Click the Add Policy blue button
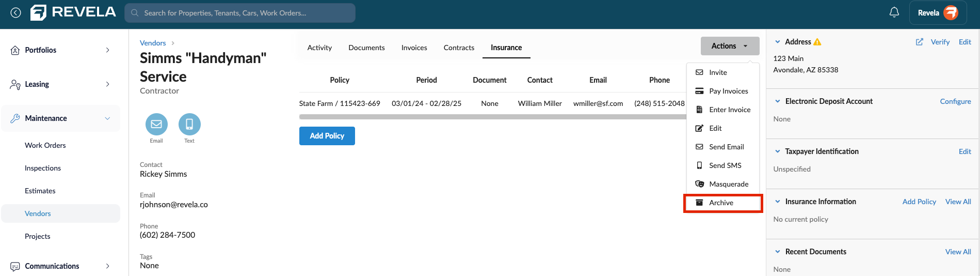 click(x=327, y=136)
